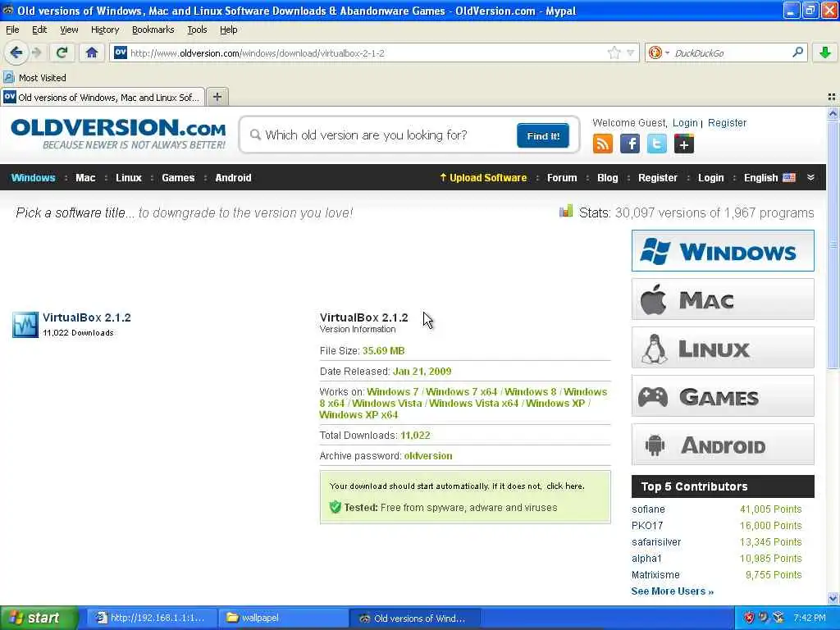This screenshot has height=630, width=840.
Task: Click the VirtualBox 2.1.2 program icon
Action: (25, 325)
